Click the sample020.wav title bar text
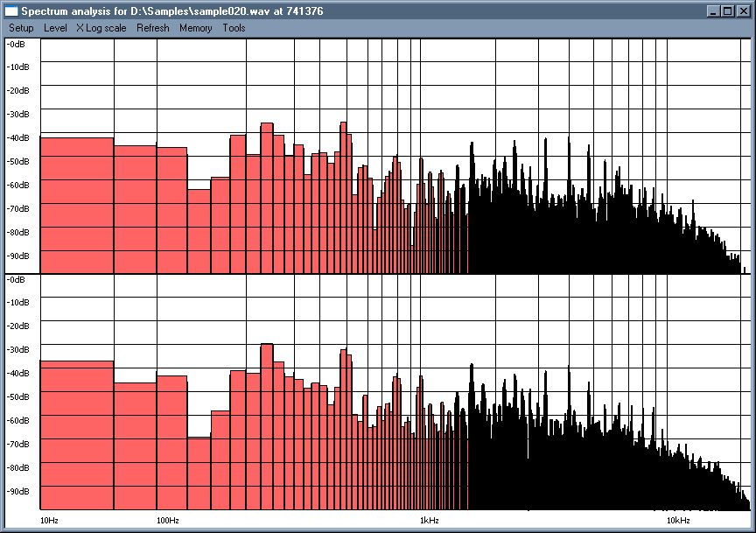 click(x=175, y=11)
